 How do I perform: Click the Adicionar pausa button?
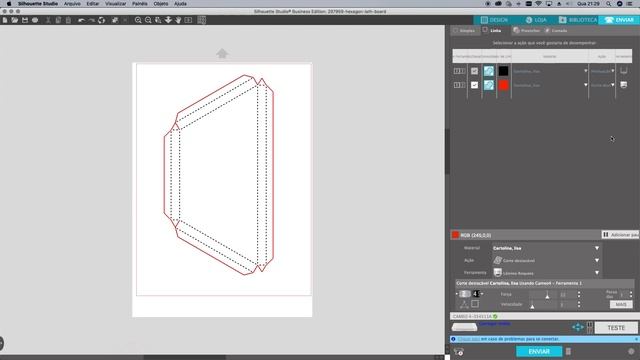point(620,235)
